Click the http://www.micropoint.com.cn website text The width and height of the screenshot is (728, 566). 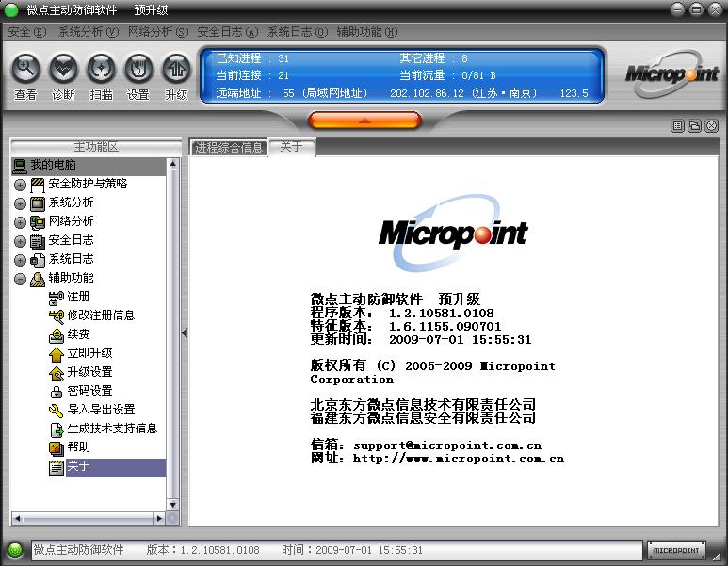pyautogui.click(x=459, y=459)
